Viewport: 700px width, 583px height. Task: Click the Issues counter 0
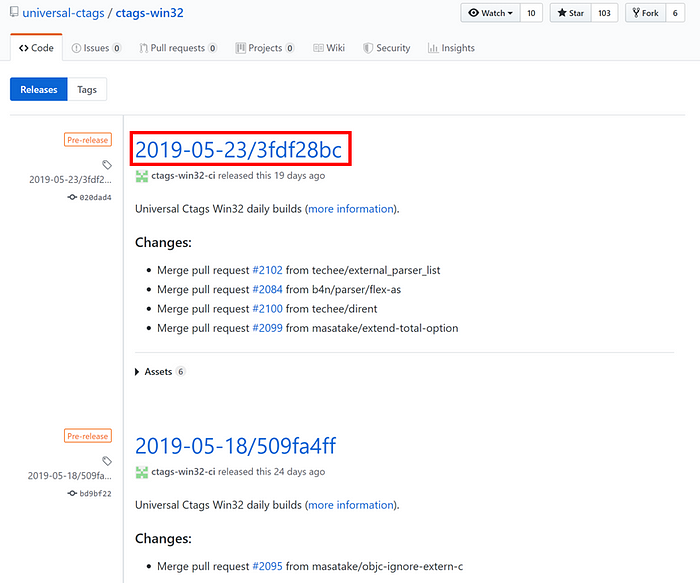[x=117, y=48]
